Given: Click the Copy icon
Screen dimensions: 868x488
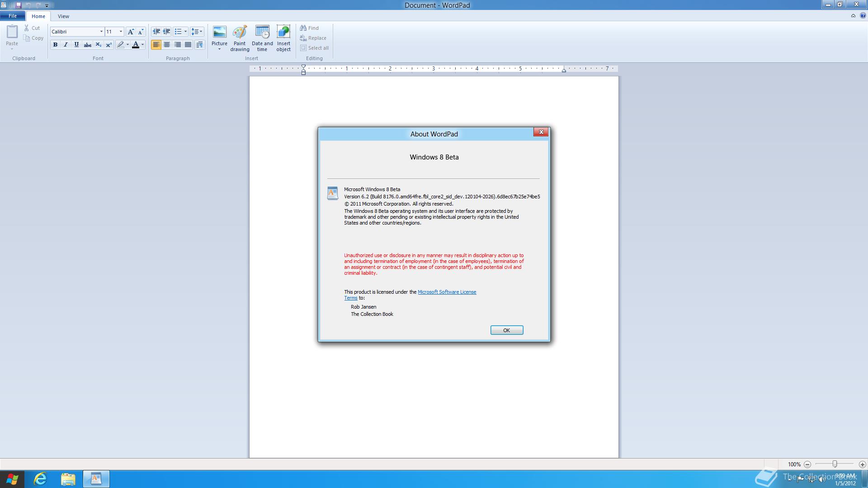Looking at the screenshot, I should tap(27, 38).
